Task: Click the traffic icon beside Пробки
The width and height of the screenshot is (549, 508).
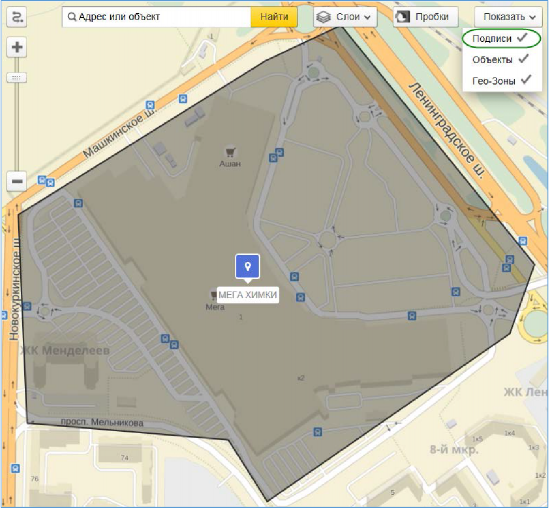Action: click(403, 16)
